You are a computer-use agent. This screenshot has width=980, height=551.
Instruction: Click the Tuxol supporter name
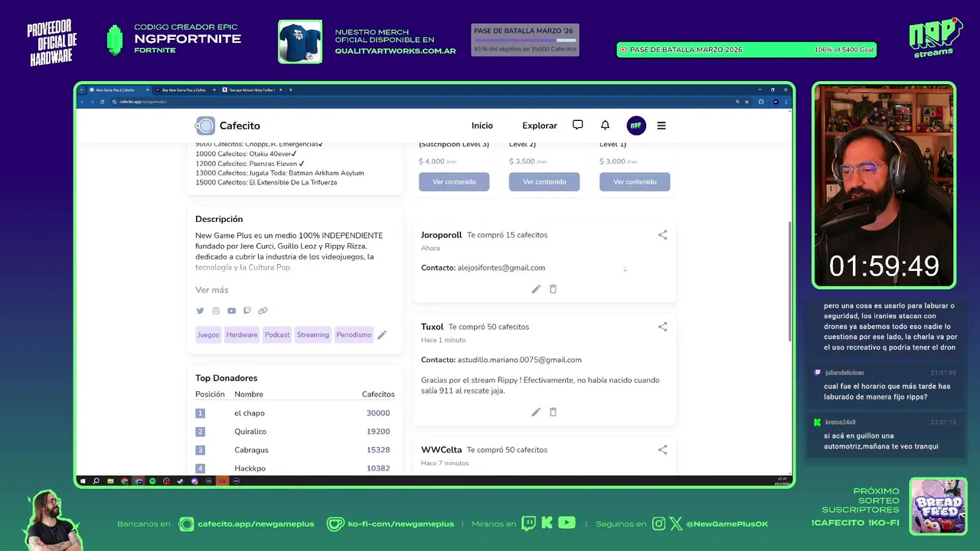pyautogui.click(x=433, y=327)
